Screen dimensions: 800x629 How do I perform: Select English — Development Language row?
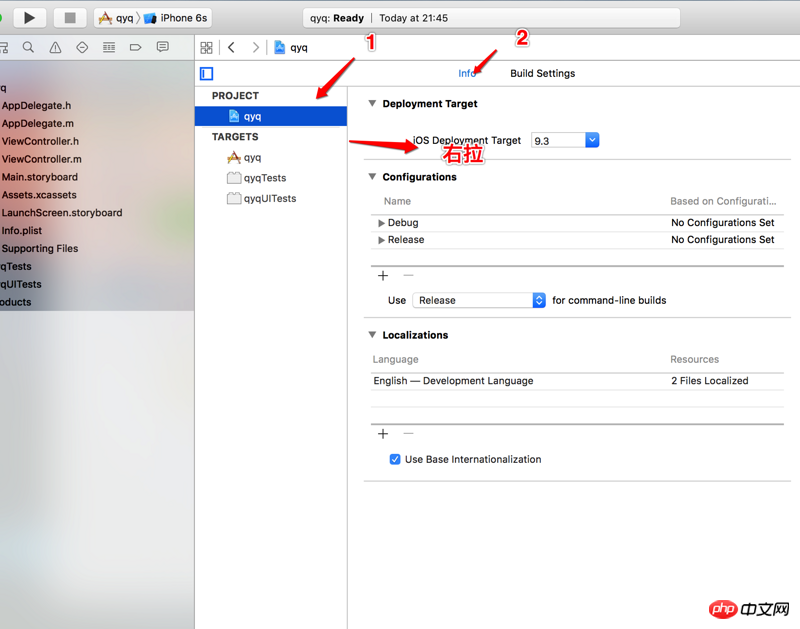pyautogui.click(x=577, y=381)
